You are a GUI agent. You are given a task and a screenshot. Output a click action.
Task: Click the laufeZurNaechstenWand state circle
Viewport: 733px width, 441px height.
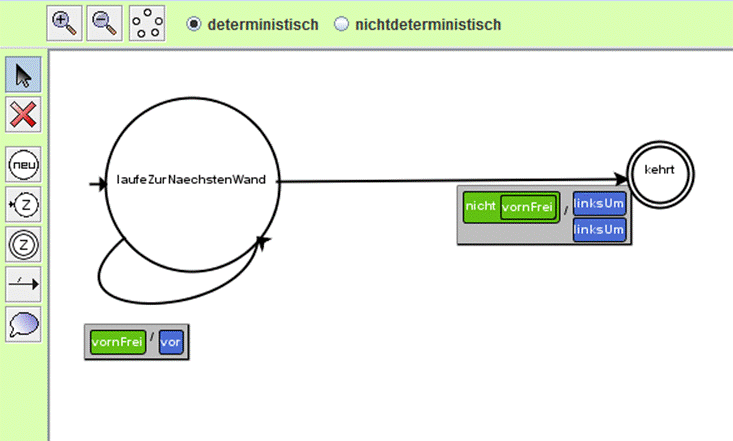(190, 180)
